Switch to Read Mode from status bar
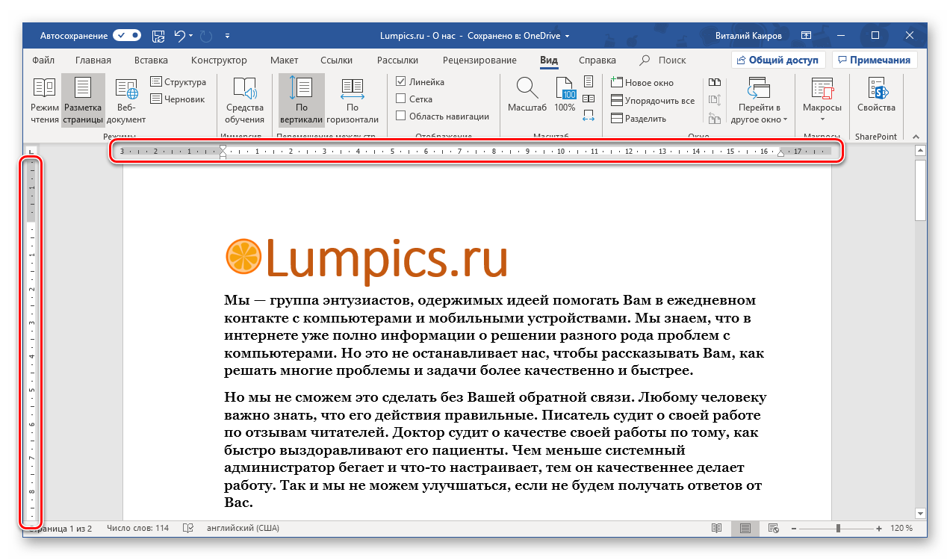 (x=717, y=528)
